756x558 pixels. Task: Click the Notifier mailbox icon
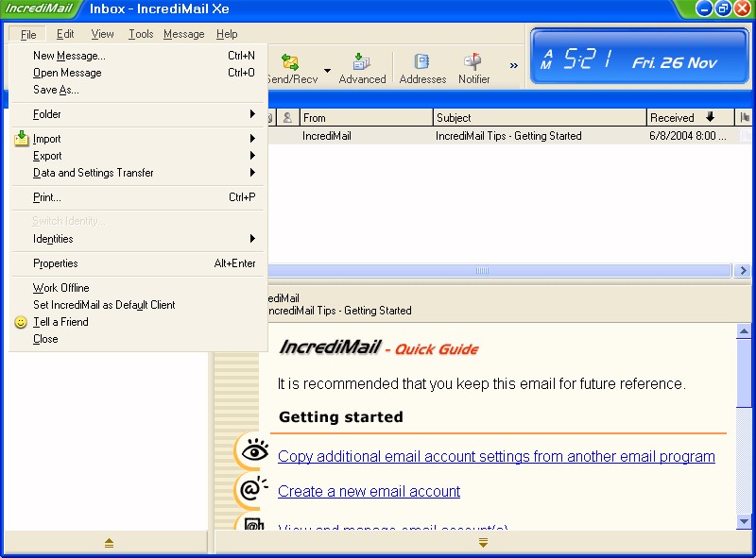pos(473,63)
